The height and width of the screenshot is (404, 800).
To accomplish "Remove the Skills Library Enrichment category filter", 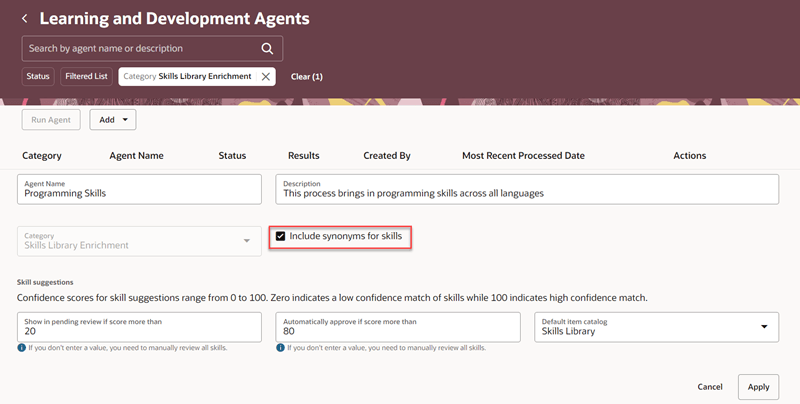I will pyautogui.click(x=265, y=77).
